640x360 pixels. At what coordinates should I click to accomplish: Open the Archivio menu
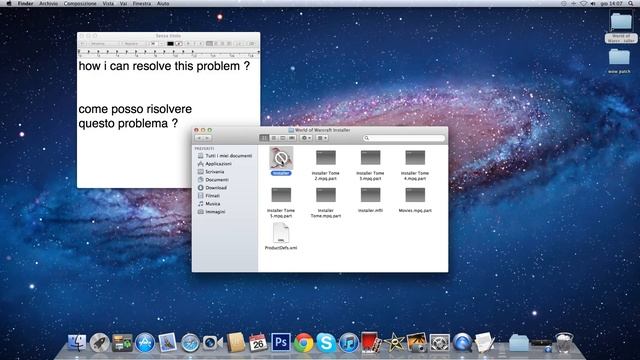[x=48, y=3]
